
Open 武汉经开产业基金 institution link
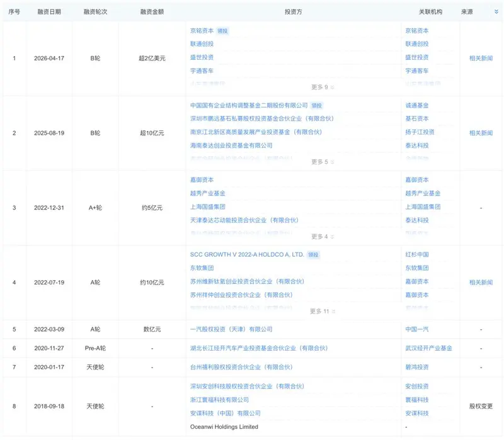coord(428,348)
